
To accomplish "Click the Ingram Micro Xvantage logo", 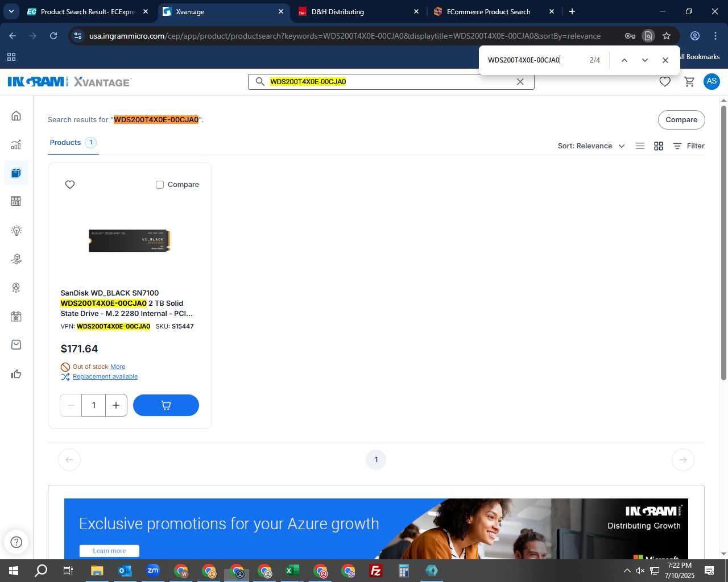I will [x=69, y=82].
